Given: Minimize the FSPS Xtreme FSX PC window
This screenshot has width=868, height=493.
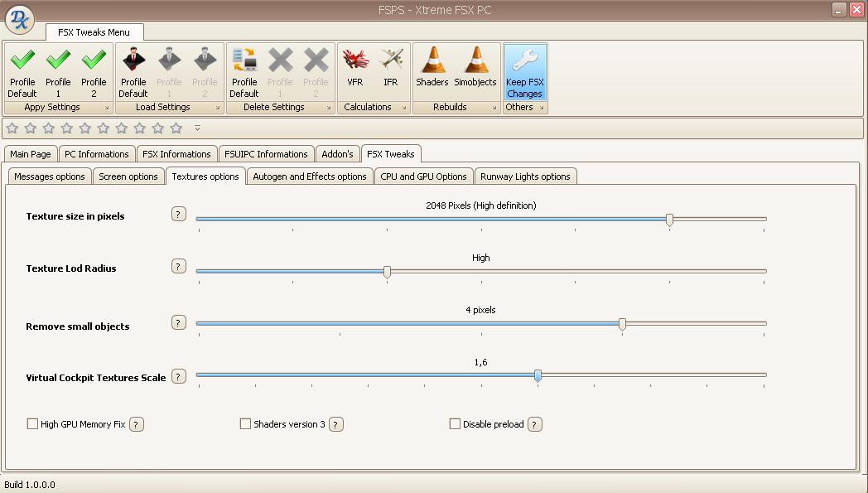Looking at the screenshot, I should [x=839, y=9].
